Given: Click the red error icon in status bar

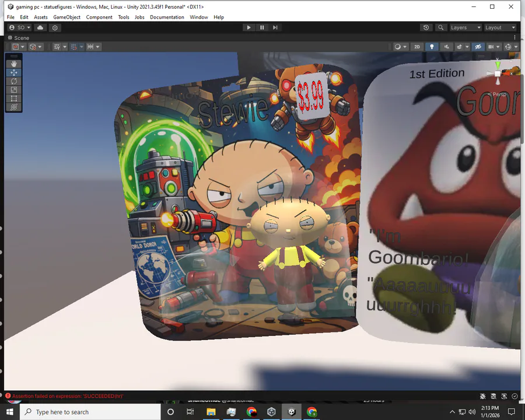Looking at the screenshot, I should point(8,396).
